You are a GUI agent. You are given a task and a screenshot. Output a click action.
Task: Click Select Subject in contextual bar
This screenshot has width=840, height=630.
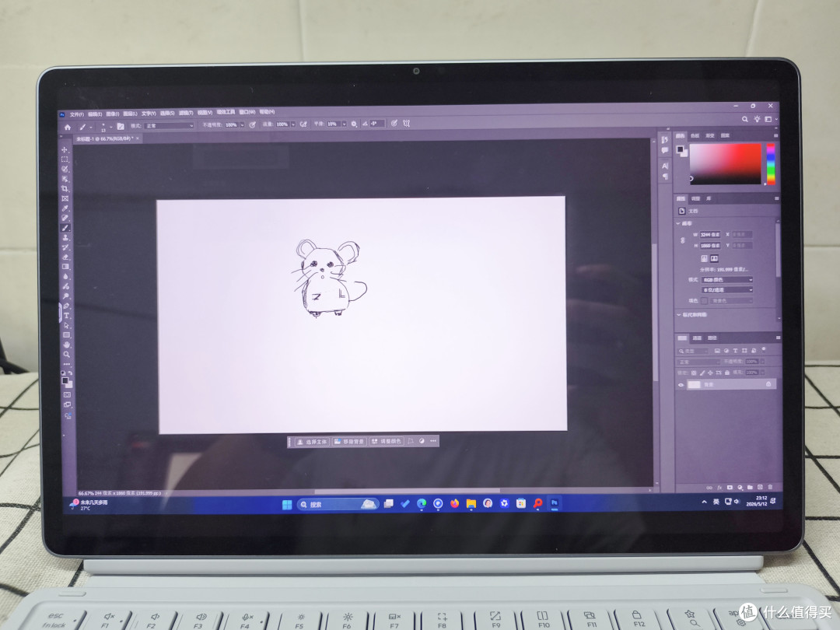312,442
